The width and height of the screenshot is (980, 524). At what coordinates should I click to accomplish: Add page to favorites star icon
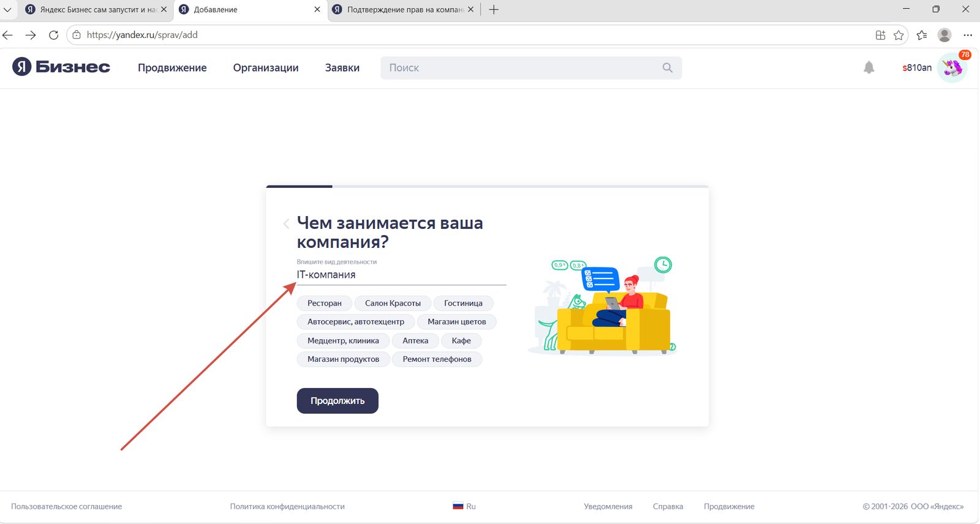[x=899, y=35]
